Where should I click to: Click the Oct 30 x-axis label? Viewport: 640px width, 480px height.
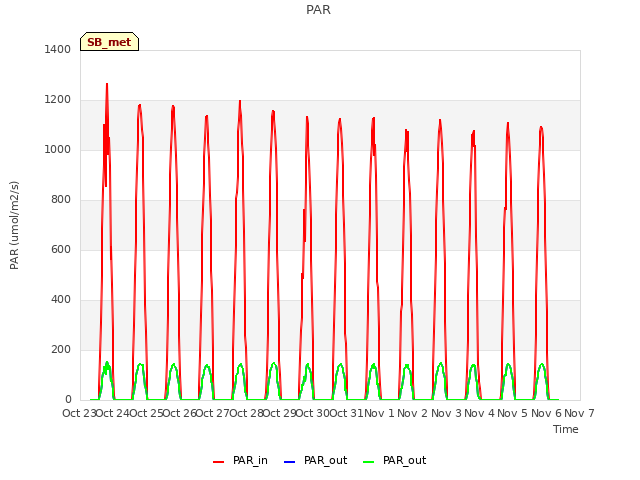click(313, 413)
